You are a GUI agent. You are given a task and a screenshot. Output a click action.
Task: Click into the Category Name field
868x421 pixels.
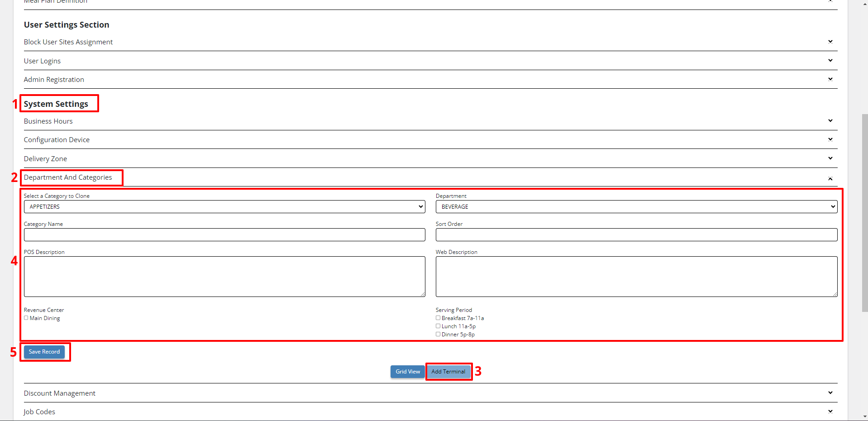tap(224, 235)
